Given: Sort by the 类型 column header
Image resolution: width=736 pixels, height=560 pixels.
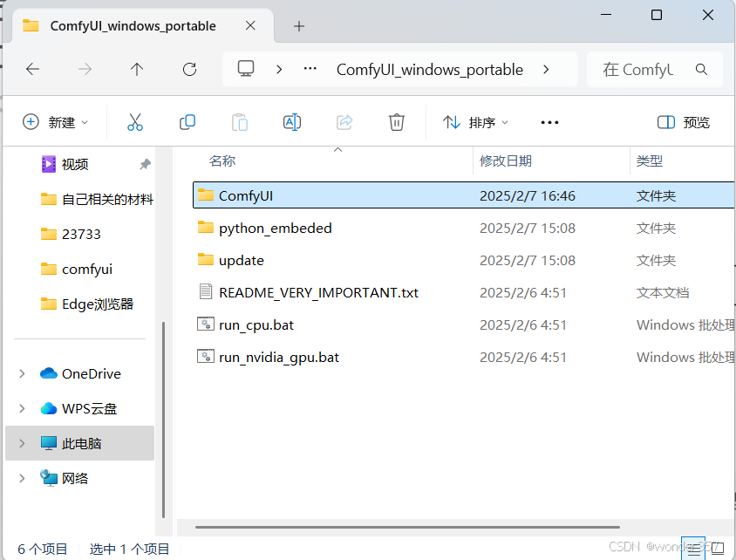Looking at the screenshot, I should coord(649,161).
